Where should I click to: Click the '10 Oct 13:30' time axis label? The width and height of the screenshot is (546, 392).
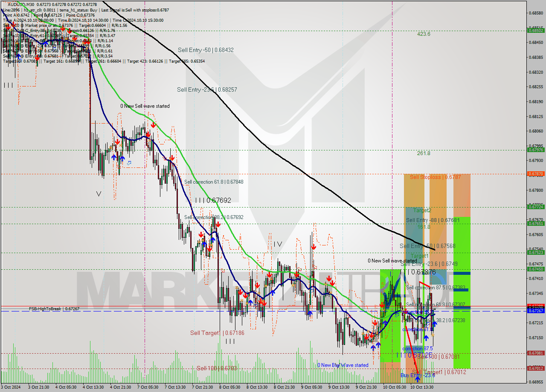(x=422, y=387)
